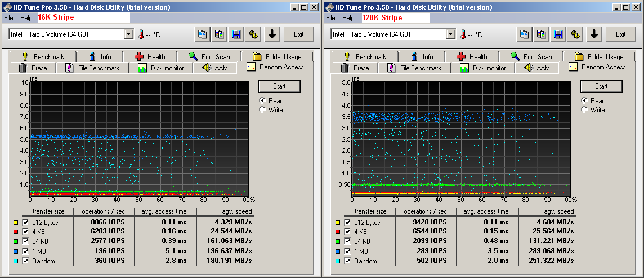Click the down arrow minimize-to-tray icon in 16K Stripe window
Viewport: 644px width, 278px height.
coord(272,34)
